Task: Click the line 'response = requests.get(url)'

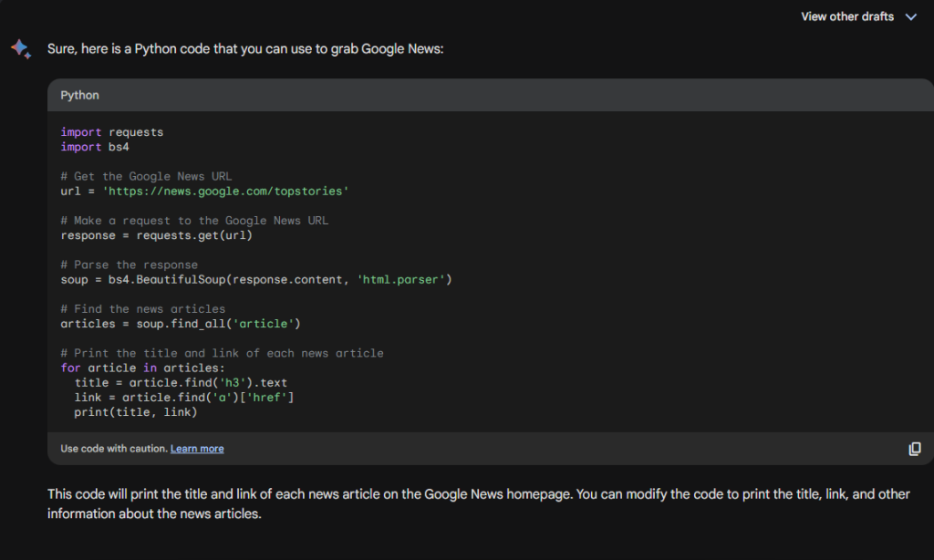Action: tap(157, 235)
